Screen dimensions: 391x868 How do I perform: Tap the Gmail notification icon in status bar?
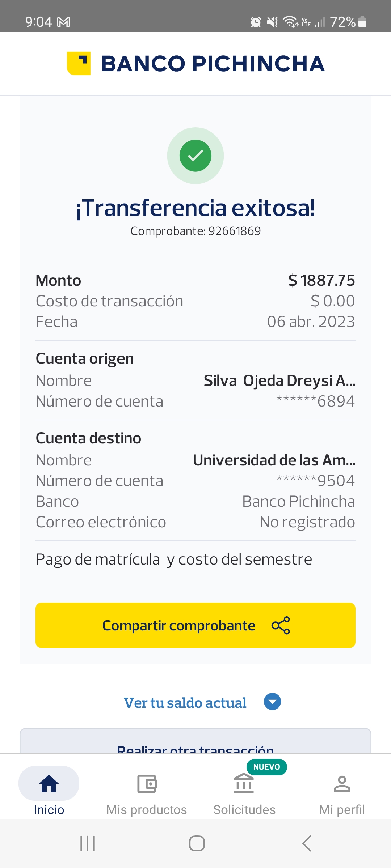[x=64, y=22]
